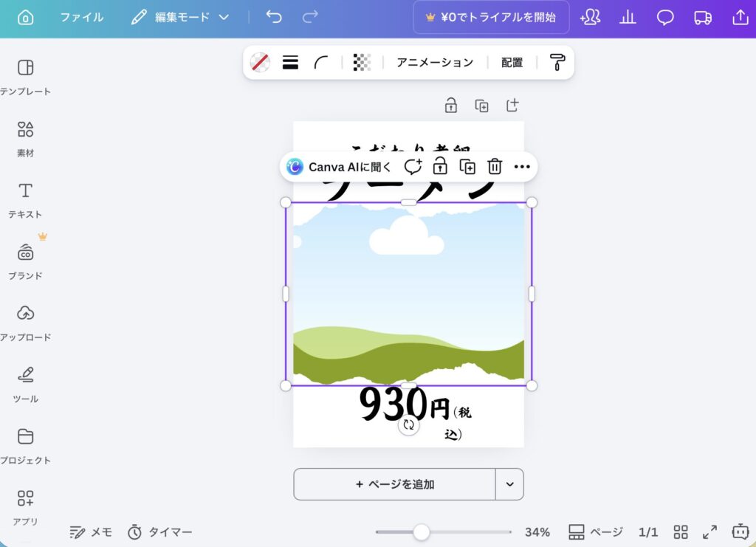
Task: Click the share upload icon
Action: 739,18
